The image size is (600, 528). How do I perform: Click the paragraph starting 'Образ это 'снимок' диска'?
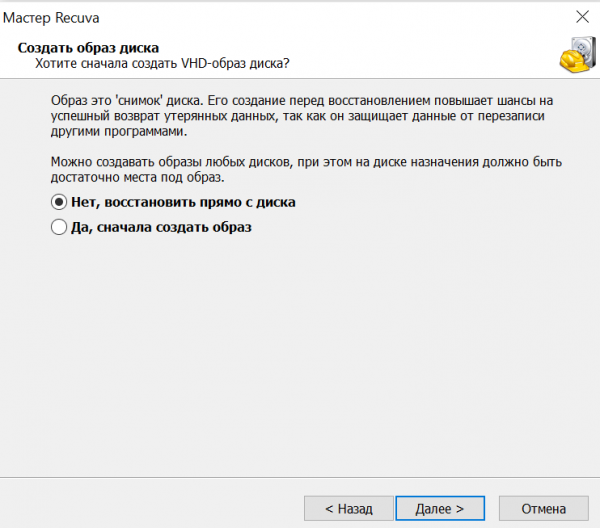click(302, 116)
